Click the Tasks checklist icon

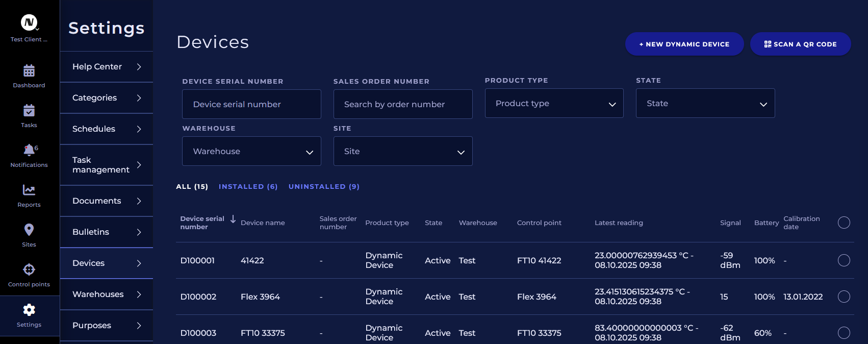(x=29, y=111)
